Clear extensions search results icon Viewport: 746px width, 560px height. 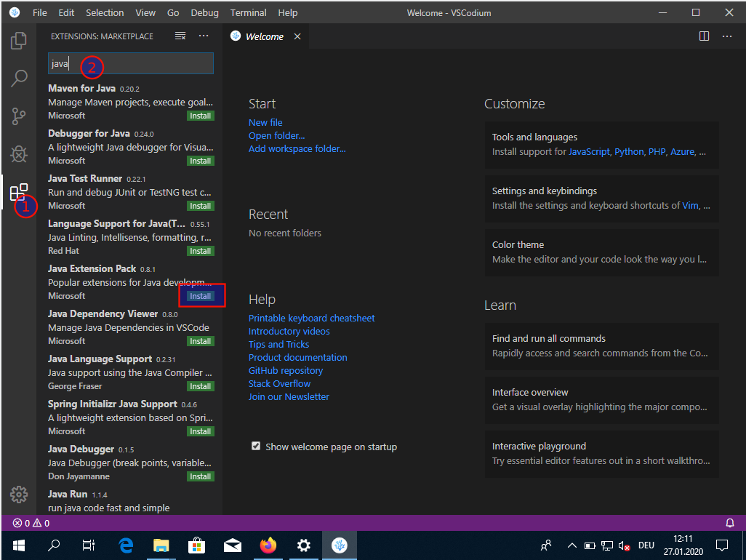click(x=180, y=36)
